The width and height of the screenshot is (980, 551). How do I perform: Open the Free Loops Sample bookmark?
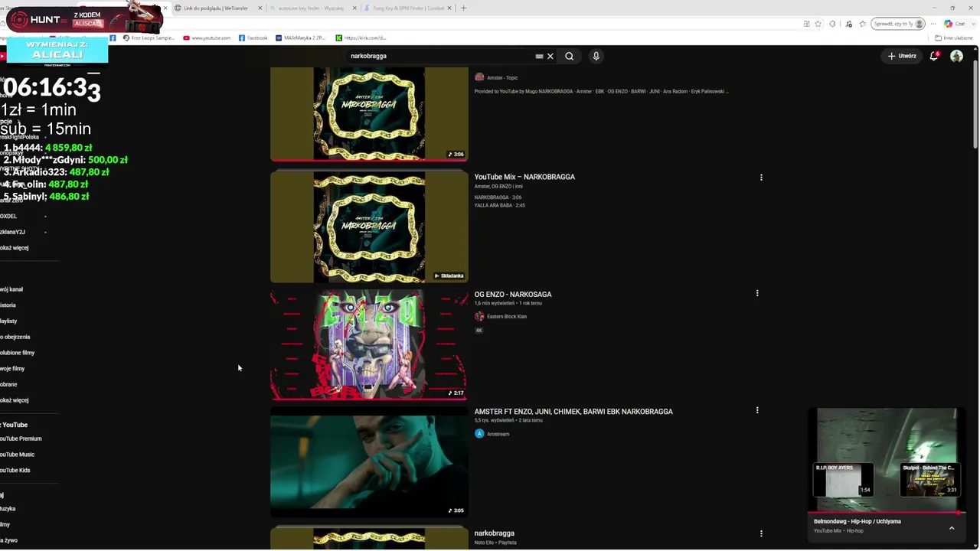[149, 37]
